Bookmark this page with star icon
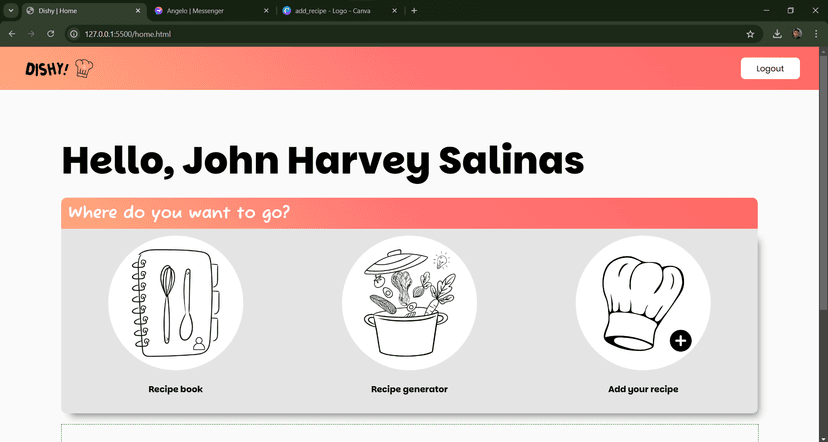828x442 pixels. [x=750, y=33]
